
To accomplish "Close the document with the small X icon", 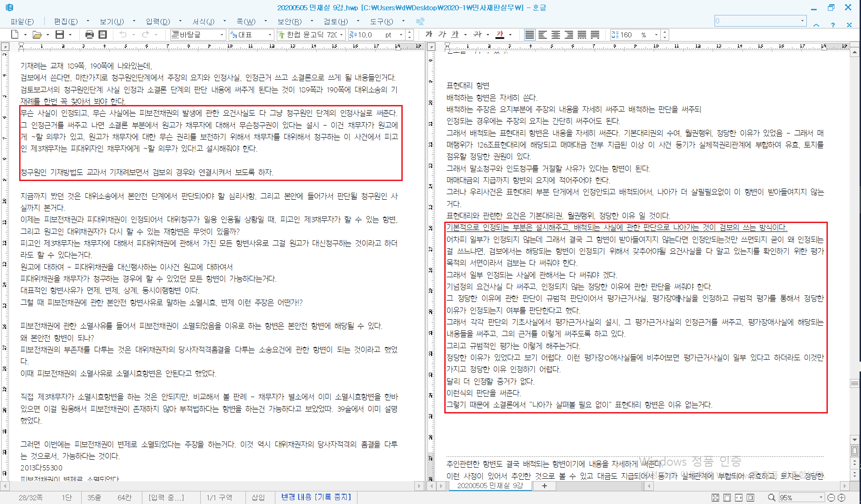I will click(849, 25).
